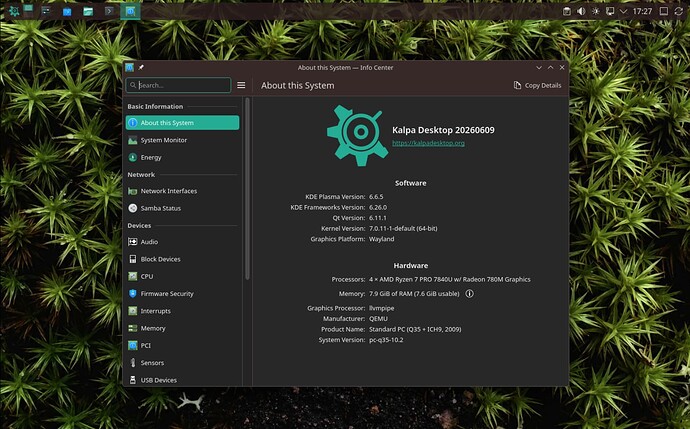690x429 pixels.
Task: Click the sidebar vertical scrollbar
Action: click(x=247, y=189)
